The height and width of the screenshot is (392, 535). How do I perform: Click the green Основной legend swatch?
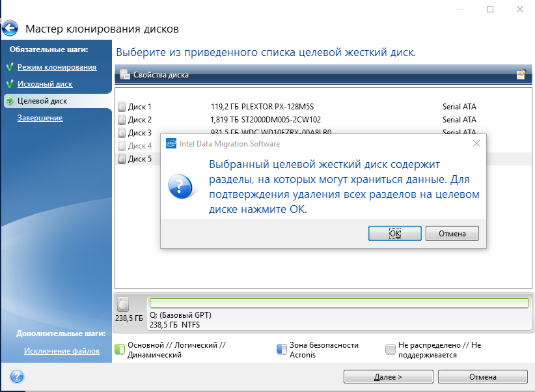point(120,348)
